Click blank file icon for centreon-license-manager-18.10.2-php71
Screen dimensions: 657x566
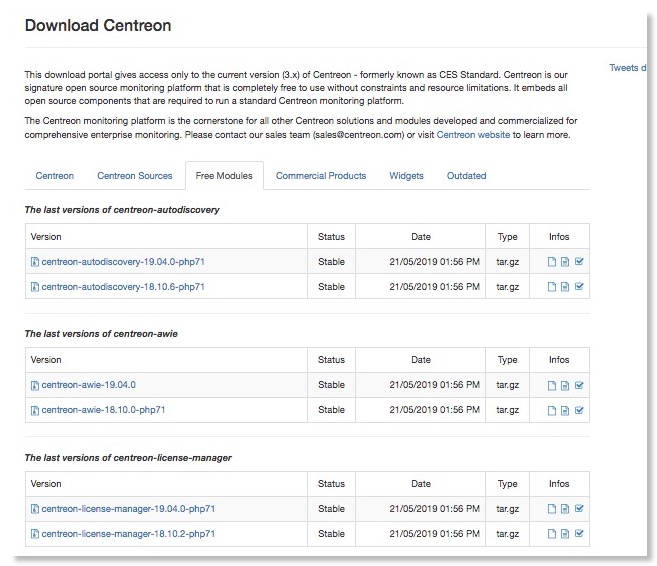point(551,534)
